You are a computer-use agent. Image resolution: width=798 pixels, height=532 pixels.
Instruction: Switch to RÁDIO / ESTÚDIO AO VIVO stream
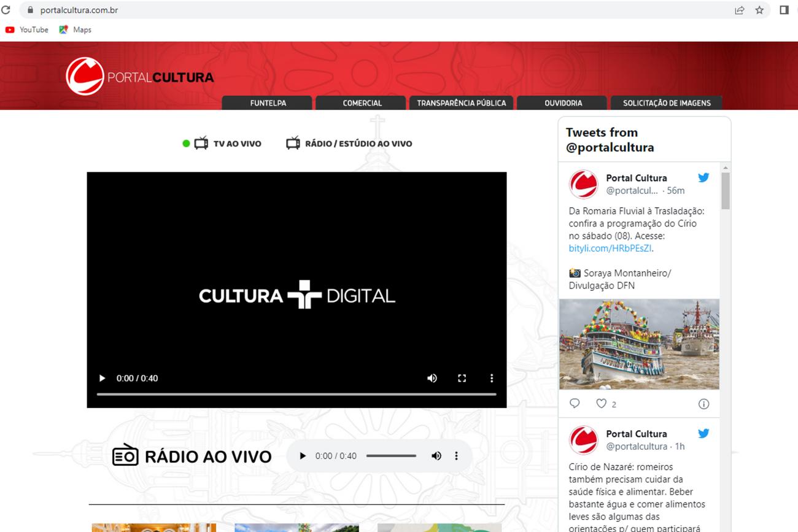(358, 144)
